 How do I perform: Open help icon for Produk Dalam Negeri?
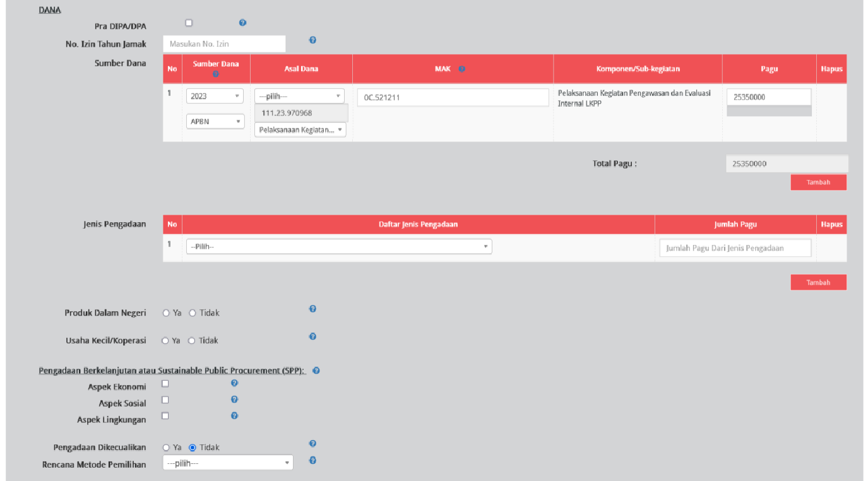pyautogui.click(x=312, y=309)
